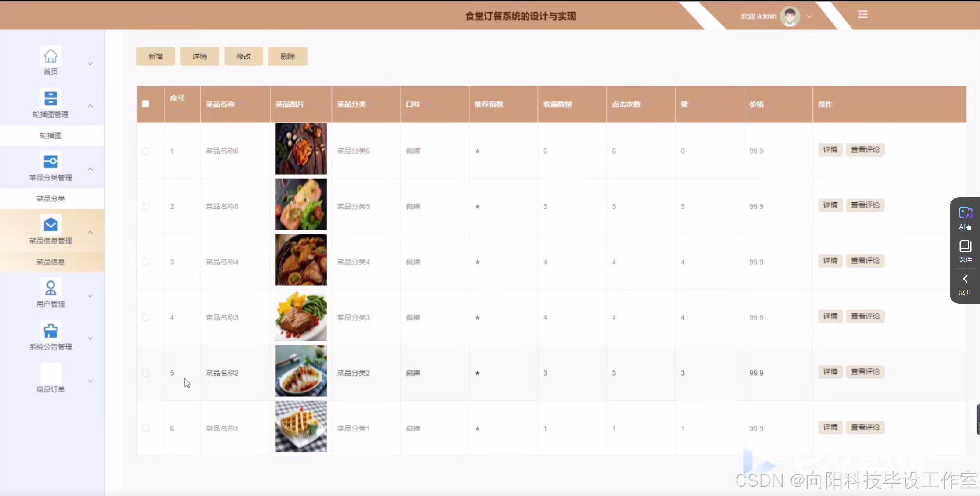Viewport: 980px width, 496px height.
Task: Click 查看评论 for 菜品名称4 row
Action: click(865, 261)
